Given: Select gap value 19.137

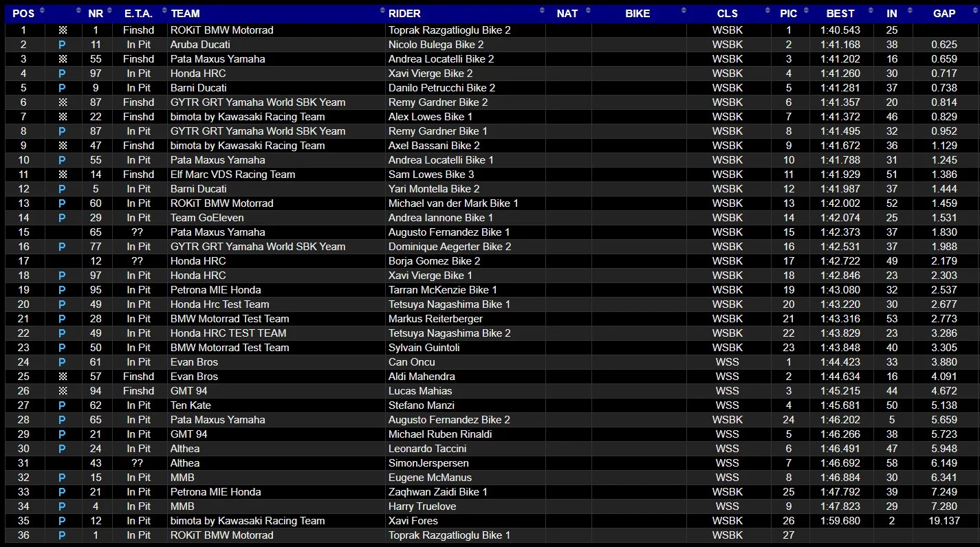Looking at the screenshot, I should pyautogui.click(x=944, y=521).
